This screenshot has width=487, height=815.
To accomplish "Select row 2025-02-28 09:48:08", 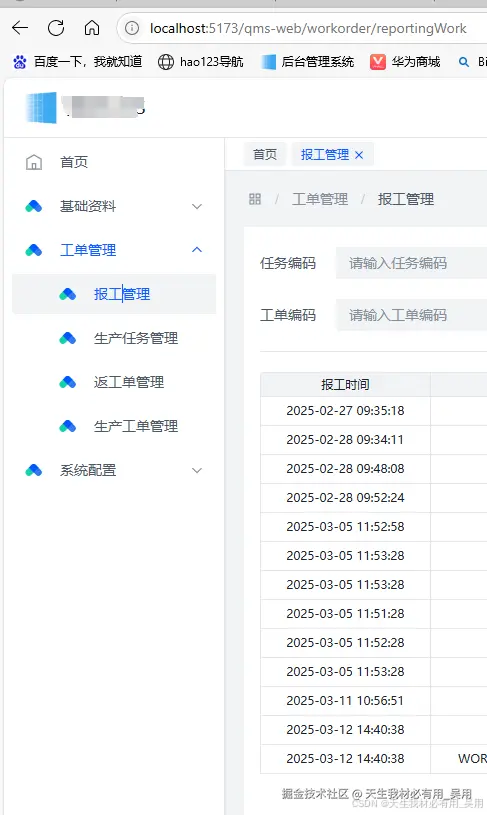I will tap(374, 469).
